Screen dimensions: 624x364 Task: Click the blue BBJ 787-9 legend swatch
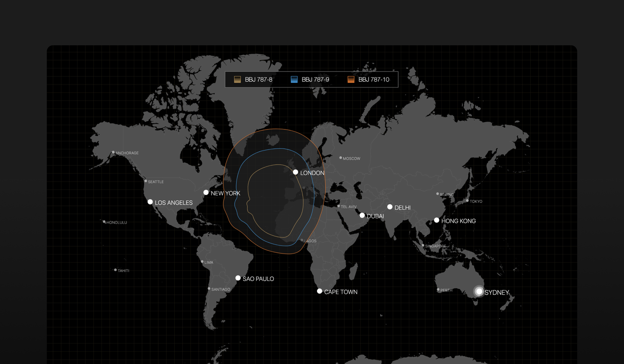point(294,80)
